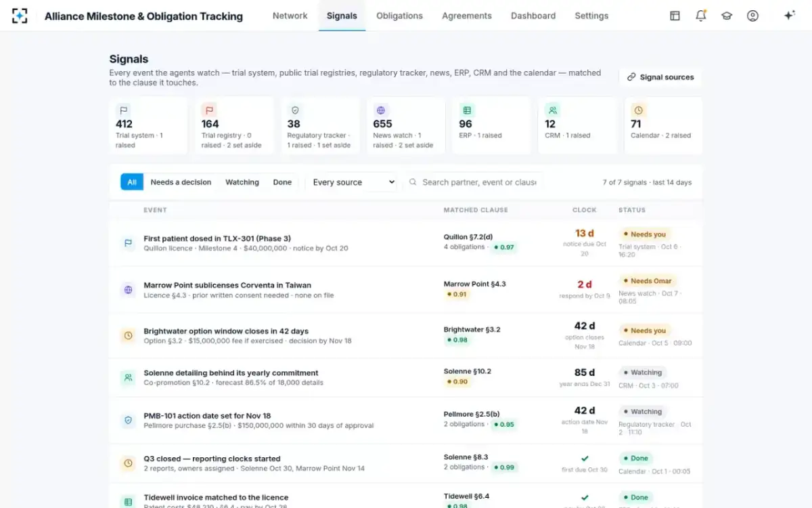812x508 pixels.
Task: Open 'Brightwater option window closes in 42 days'
Action: pyautogui.click(x=226, y=331)
